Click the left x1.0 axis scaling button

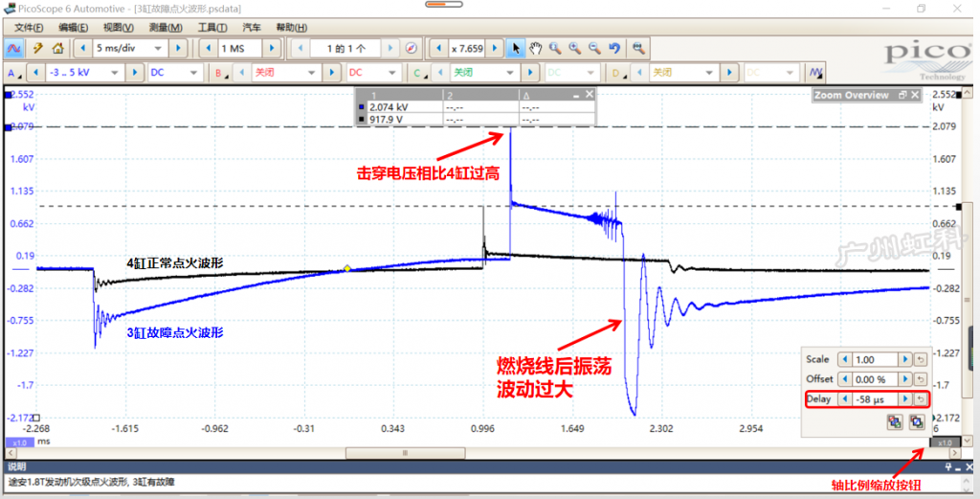pyautogui.click(x=19, y=442)
